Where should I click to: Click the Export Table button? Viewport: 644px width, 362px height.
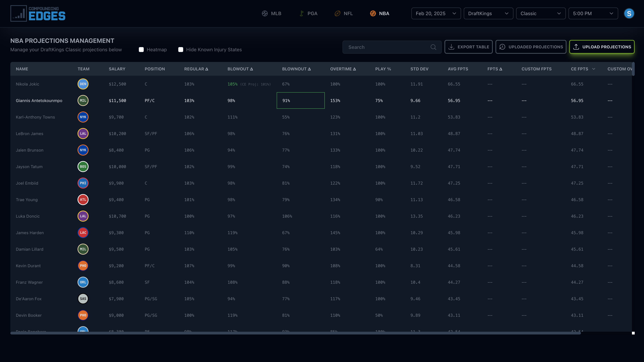tap(468, 47)
